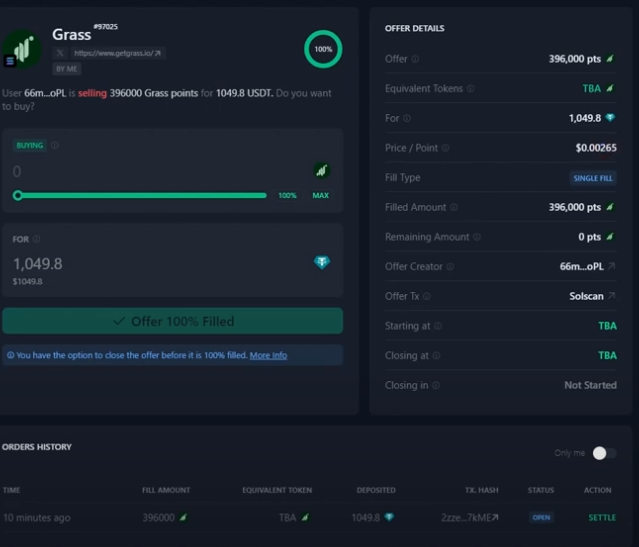The width and height of the screenshot is (639, 547).
Task: Click the SINGLE FILL badge
Action: 593,178
